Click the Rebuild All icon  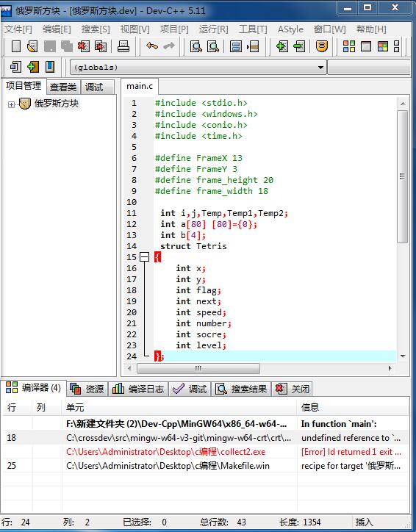(x=396, y=46)
